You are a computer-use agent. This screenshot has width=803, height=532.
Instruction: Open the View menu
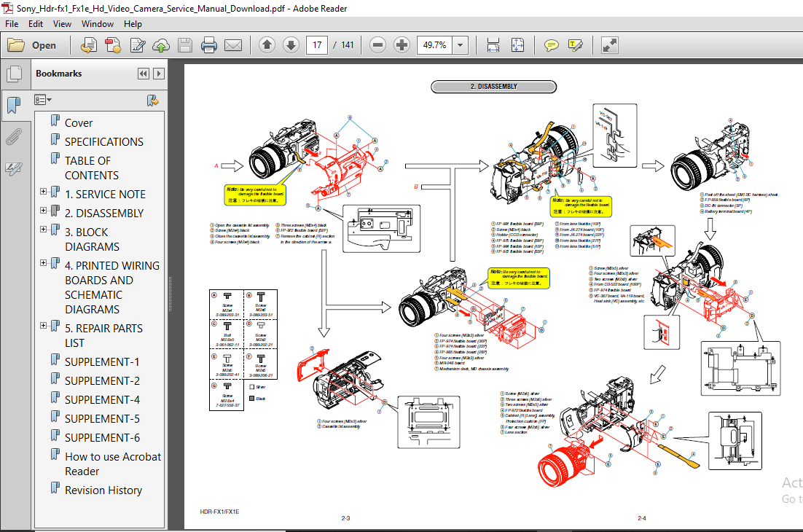point(62,24)
